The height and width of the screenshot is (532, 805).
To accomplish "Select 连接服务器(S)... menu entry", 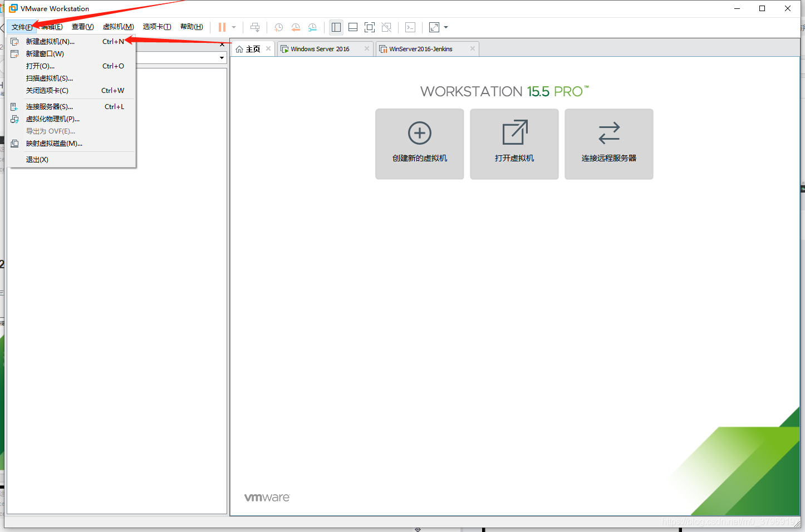I will 71,107.
